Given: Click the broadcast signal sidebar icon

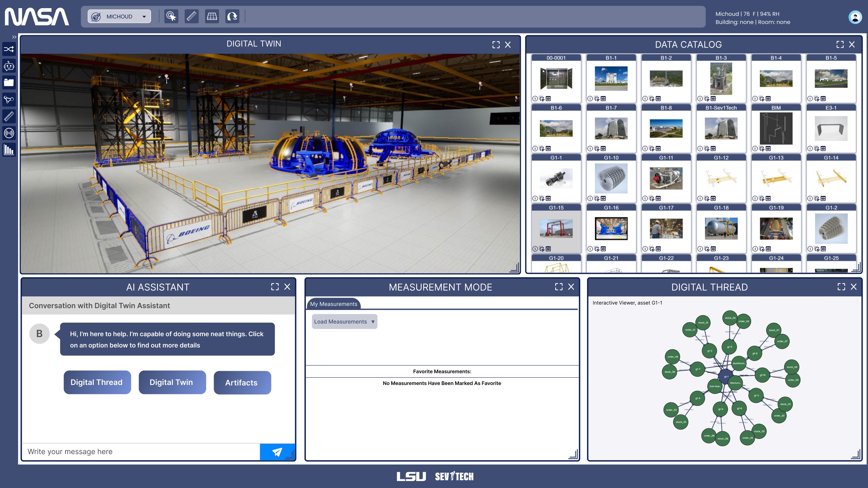Looking at the screenshot, I should (9, 133).
